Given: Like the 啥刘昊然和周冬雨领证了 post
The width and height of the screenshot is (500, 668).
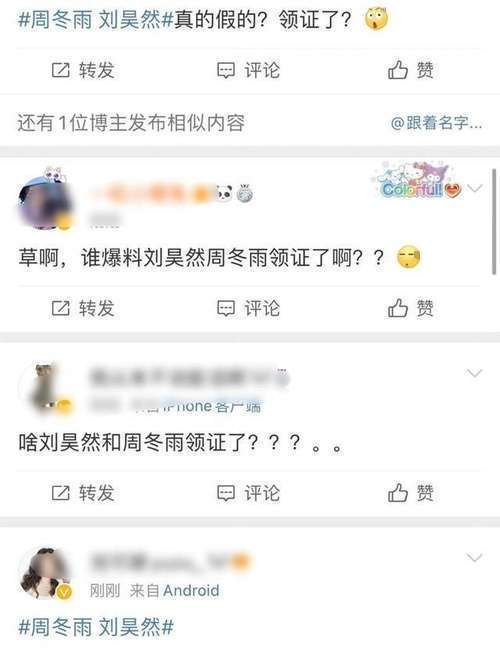Looking at the screenshot, I should click(x=411, y=493).
